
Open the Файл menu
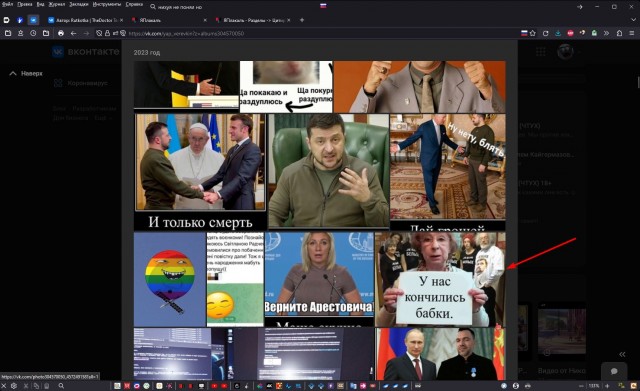(8, 4)
